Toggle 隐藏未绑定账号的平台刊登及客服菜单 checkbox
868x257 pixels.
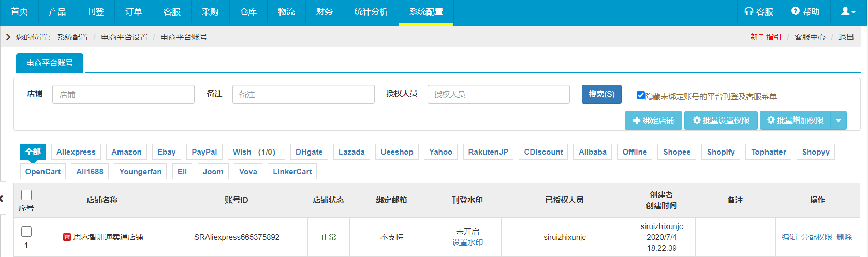point(640,95)
